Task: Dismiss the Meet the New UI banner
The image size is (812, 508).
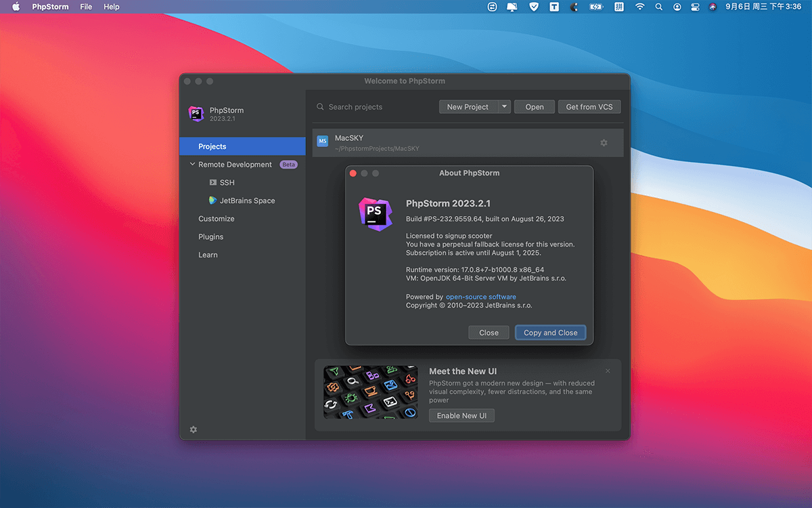Action: (608, 371)
